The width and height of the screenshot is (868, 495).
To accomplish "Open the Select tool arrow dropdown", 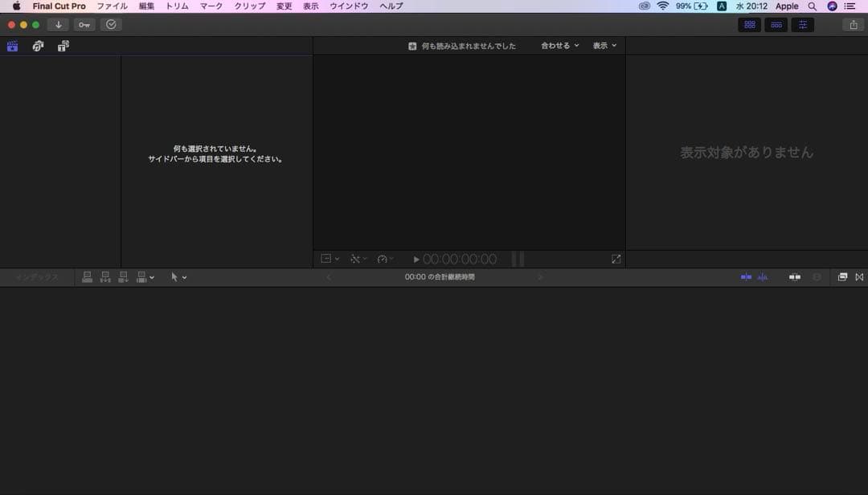I will (x=178, y=277).
